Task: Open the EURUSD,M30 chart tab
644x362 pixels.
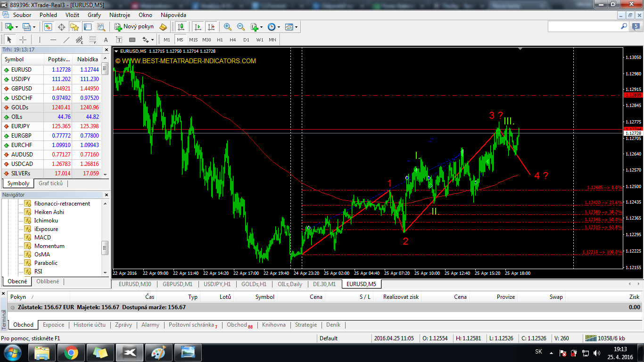Action: tap(135, 284)
